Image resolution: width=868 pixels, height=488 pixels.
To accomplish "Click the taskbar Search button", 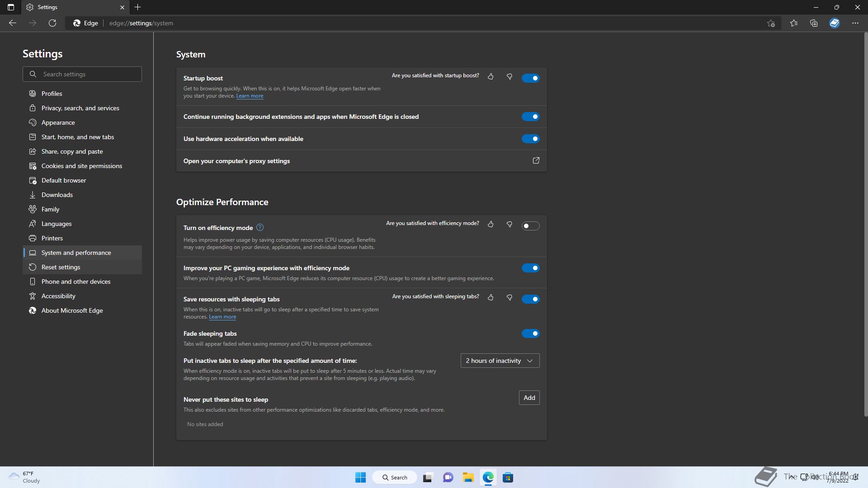I will point(394,478).
